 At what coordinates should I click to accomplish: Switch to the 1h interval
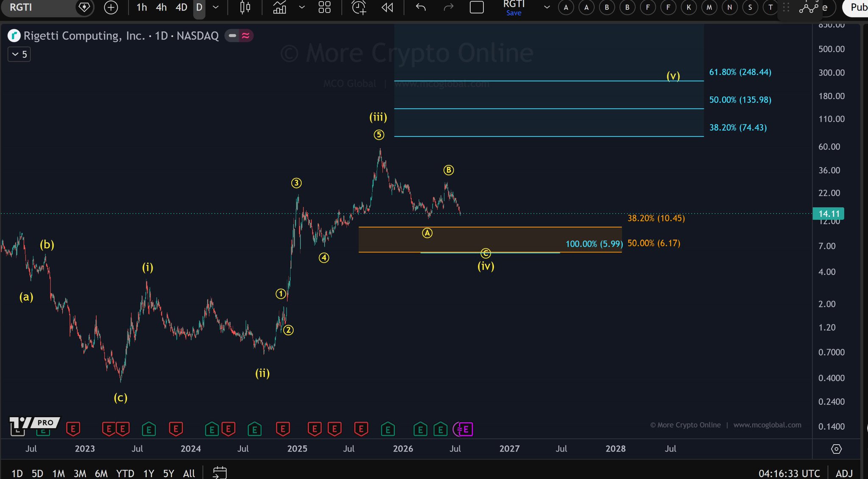(x=142, y=7)
